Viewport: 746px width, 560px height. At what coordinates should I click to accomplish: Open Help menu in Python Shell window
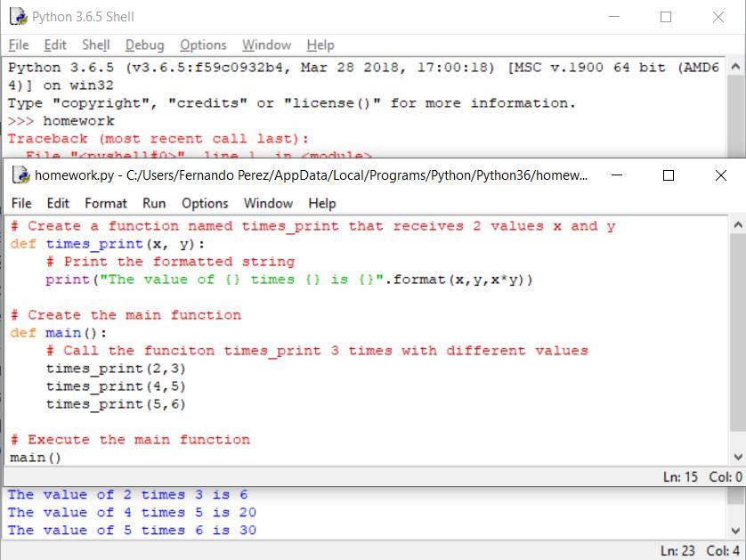pyautogui.click(x=320, y=45)
